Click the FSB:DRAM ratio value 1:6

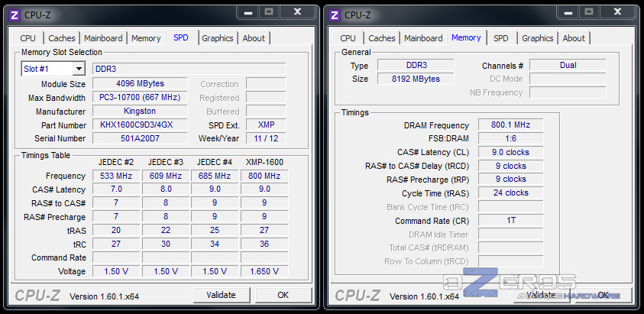(x=511, y=138)
